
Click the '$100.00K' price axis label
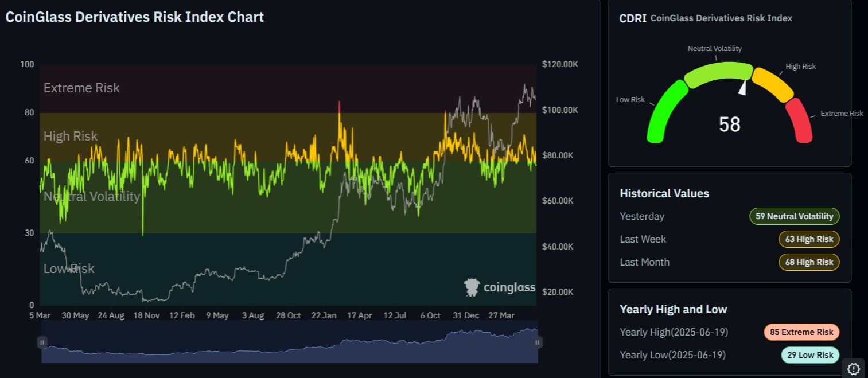click(x=560, y=110)
